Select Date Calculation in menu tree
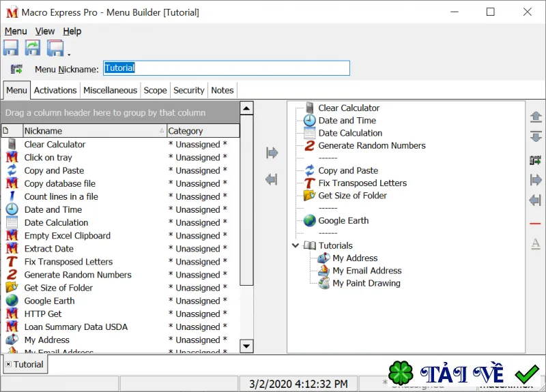The height and width of the screenshot is (392, 546). pyautogui.click(x=350, y=133)
